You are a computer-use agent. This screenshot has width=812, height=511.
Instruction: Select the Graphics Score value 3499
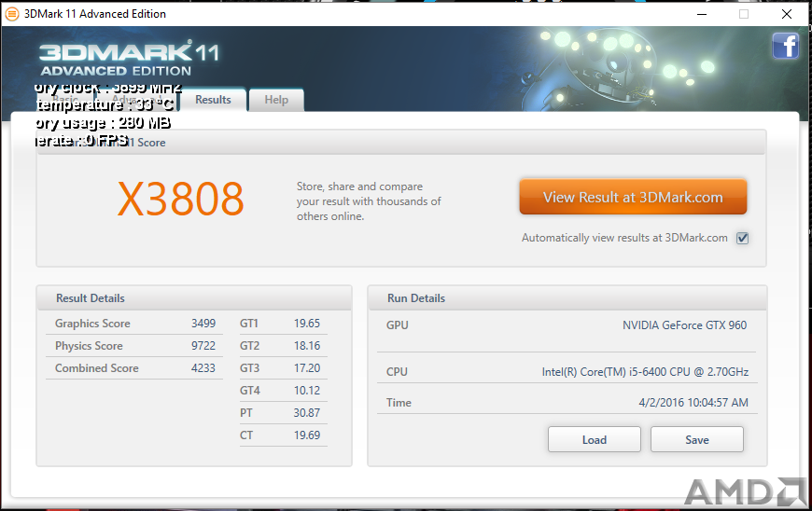(x=203, y=324)
